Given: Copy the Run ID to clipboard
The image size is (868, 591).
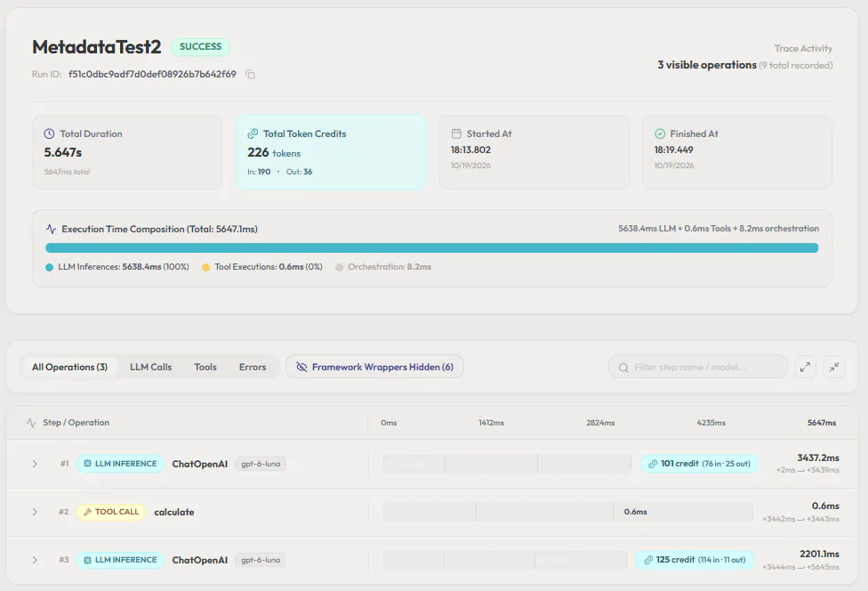Looking at the screenshot, I should click(x=250, y=74).
